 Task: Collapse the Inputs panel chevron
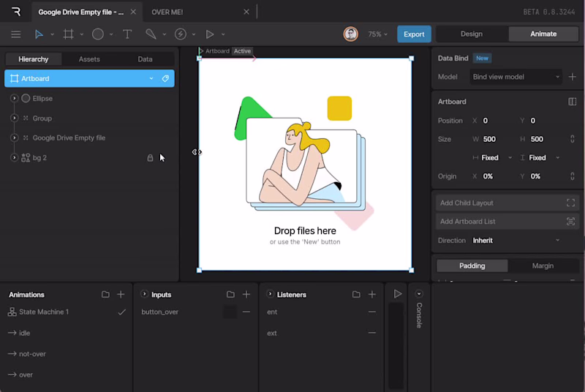coord(144,294)
